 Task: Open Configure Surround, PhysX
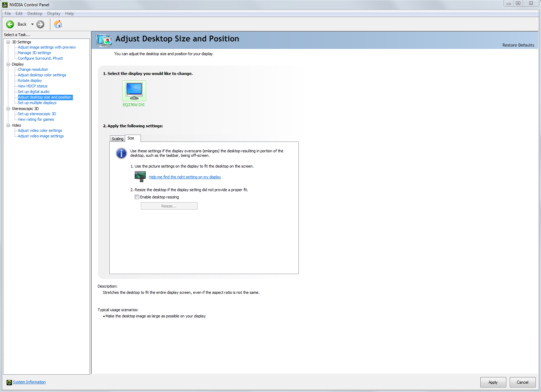tap(40, 58)
